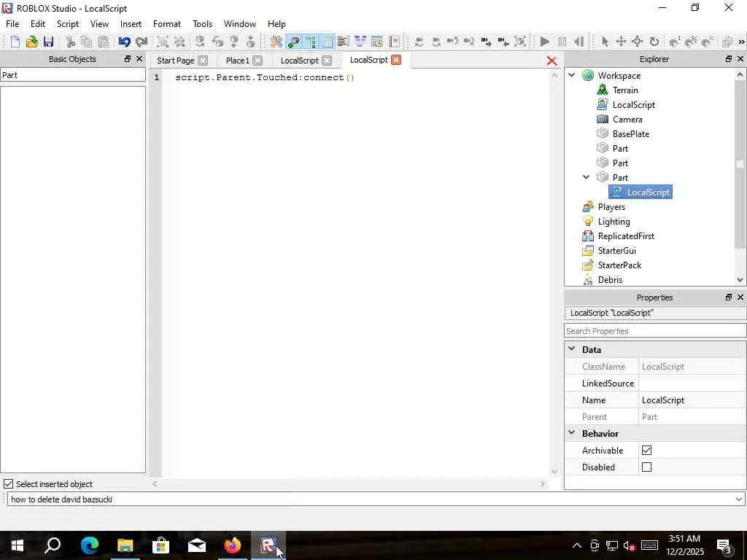Click the Pause icon in toolbar
The image size is (747, 560).
(562, 42)
